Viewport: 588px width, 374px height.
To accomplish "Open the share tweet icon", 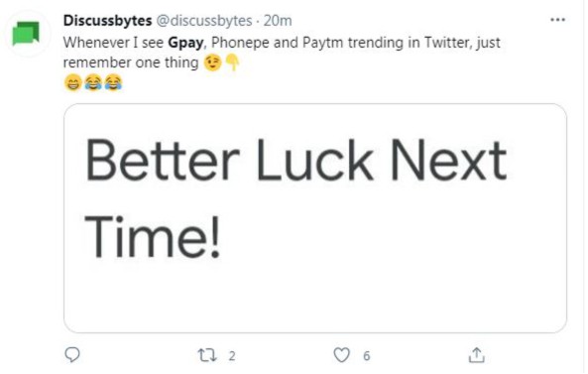I will point(476,355).
